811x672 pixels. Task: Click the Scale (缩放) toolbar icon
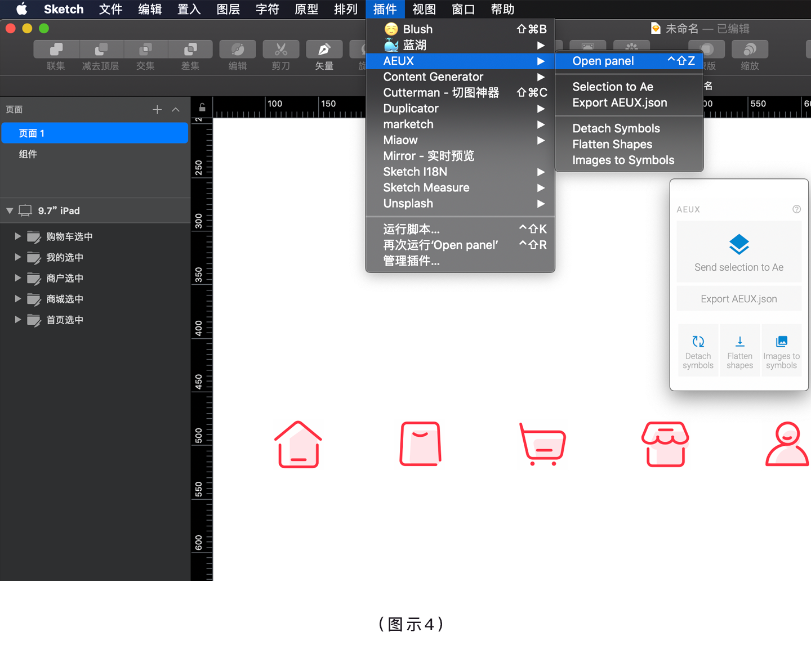[750, 50]
